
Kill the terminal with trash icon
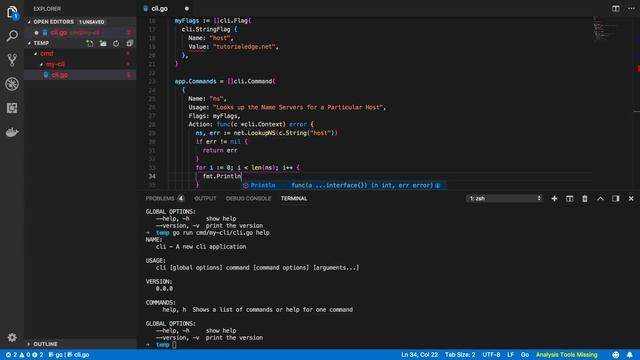pos(584,198)
